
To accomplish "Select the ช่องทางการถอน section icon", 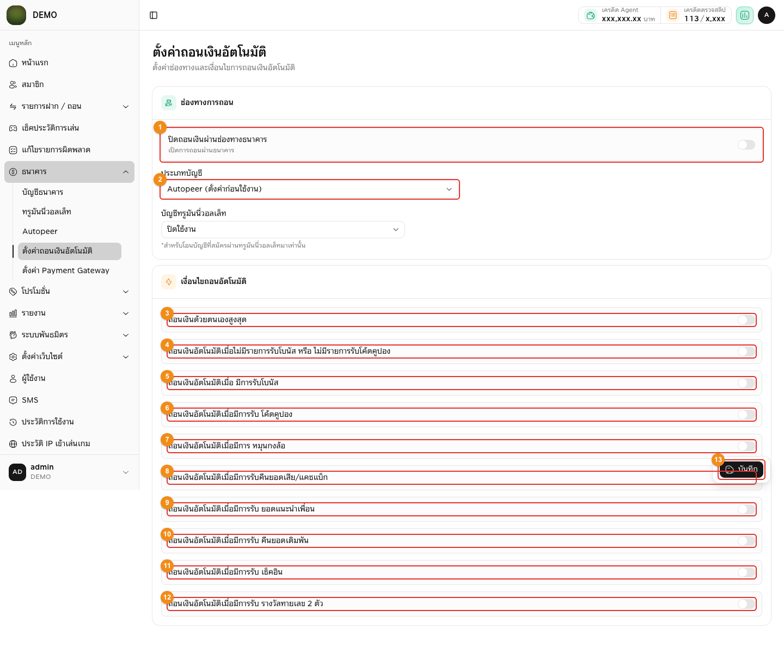I will click(169, 103).
